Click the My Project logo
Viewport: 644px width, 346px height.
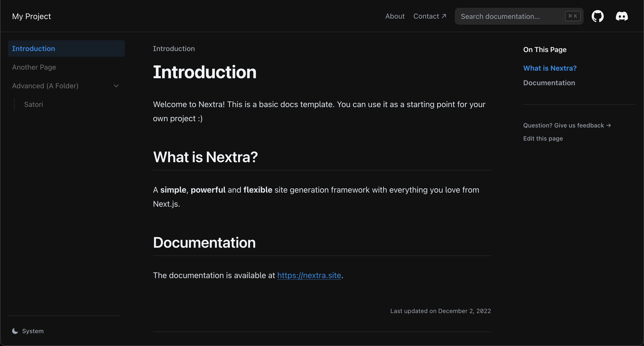point(31,16)
